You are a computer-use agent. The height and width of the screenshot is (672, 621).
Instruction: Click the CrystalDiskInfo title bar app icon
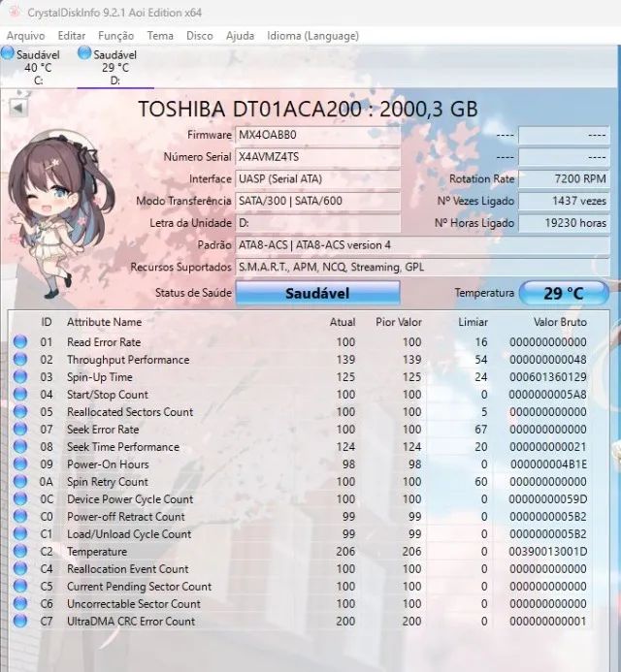pyautogui.click(x=15, y=12)
